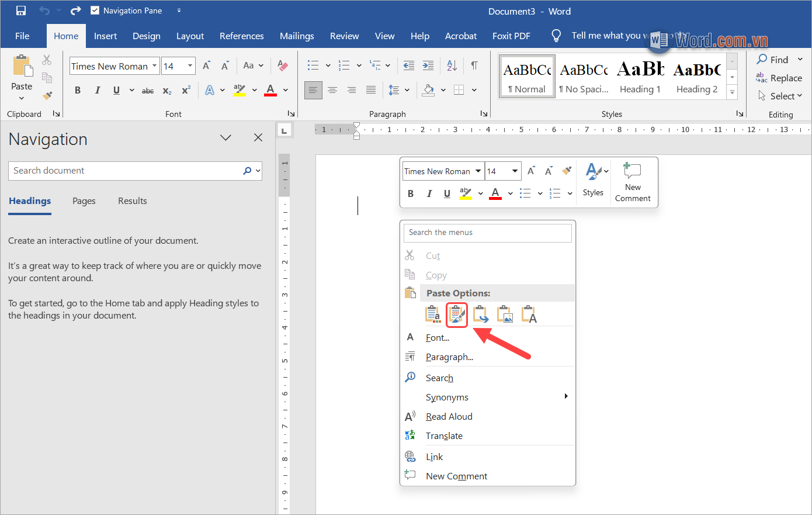Image resolution: width=812 pixels, height=515 pixels.
Task: Toggle Italic in the mini toolbar
Action: pyautogui.click(x=429, y=193)
